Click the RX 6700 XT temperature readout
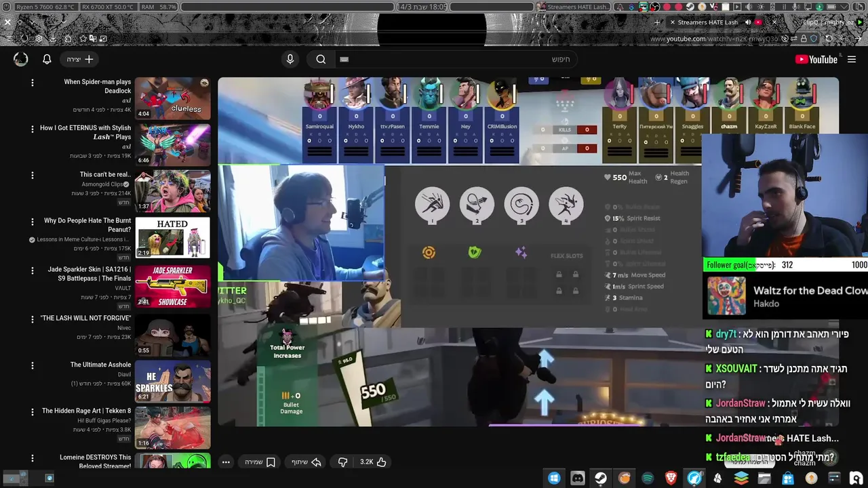The width and height of the screenshot is (868, 488). (108, 6)
